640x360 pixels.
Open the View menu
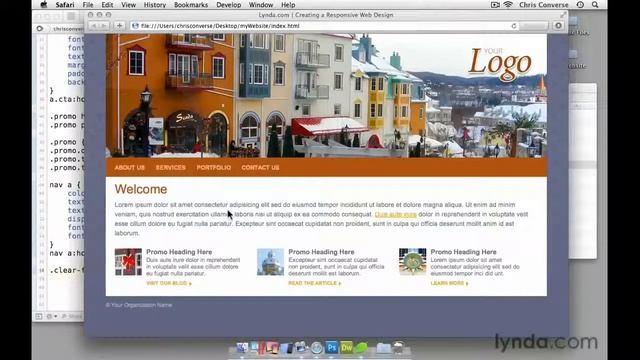coord(128,5)
